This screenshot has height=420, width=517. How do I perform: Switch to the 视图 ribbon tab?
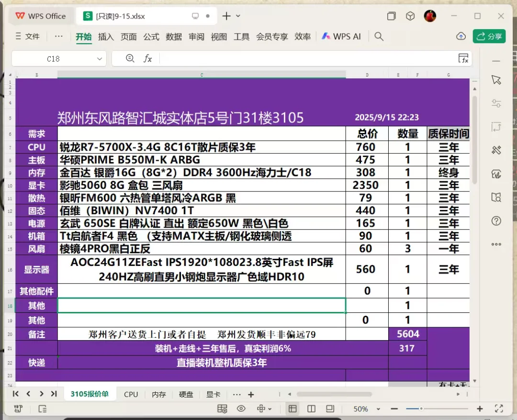(219, 36)
